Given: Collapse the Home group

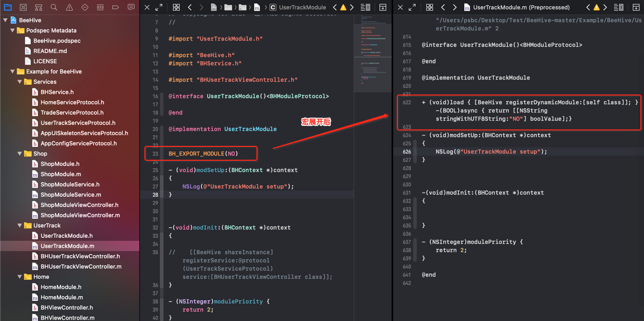Looking at the screenshot, I should tap(20, 277).
